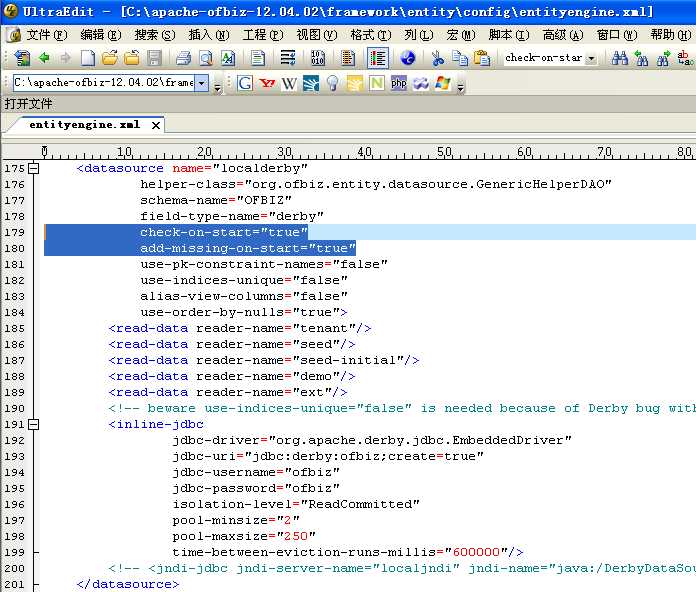Open the 高级(A) menu
This screenshot has width=696, height=592.
tap(563, 35)
